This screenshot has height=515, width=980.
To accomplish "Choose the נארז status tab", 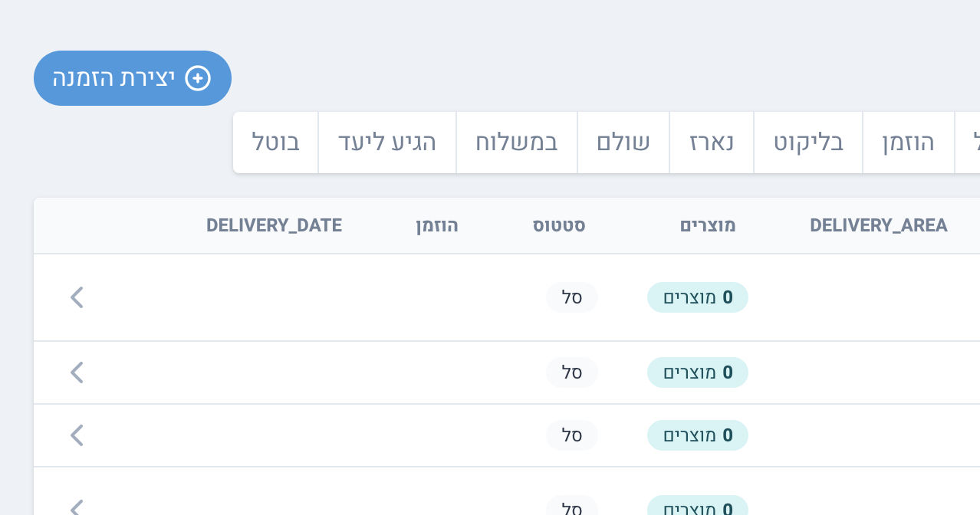I will coord(712,143).
